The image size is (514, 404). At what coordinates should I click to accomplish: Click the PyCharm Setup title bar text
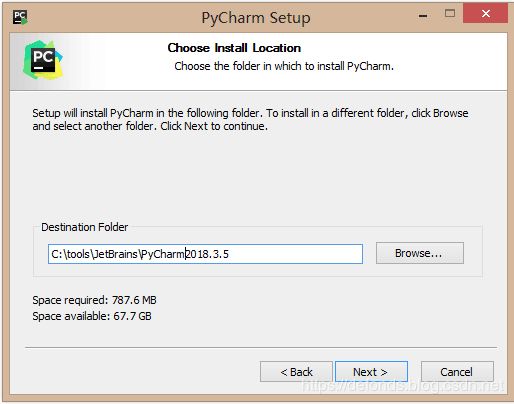(256, 18)
